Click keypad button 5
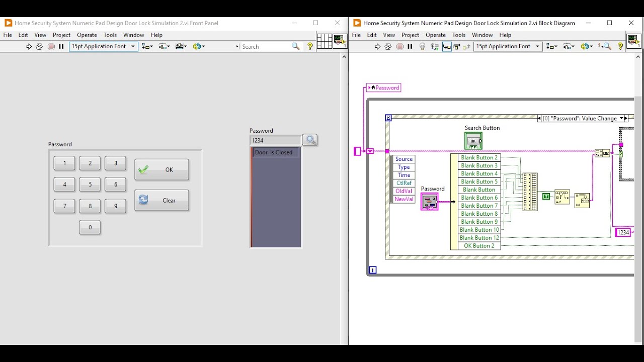This screenshot has height=362, width=644. [x=90, y=185]
